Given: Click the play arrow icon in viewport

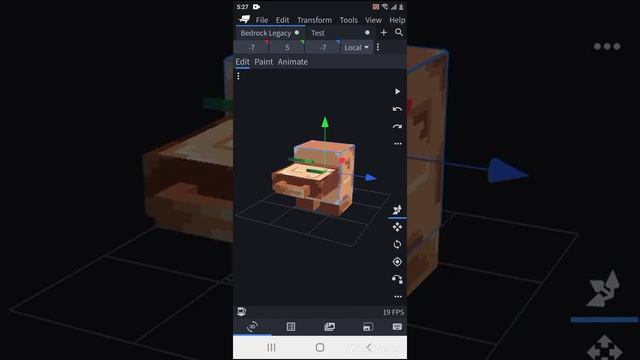Looking at the screenshot, I should click(397, 91).
